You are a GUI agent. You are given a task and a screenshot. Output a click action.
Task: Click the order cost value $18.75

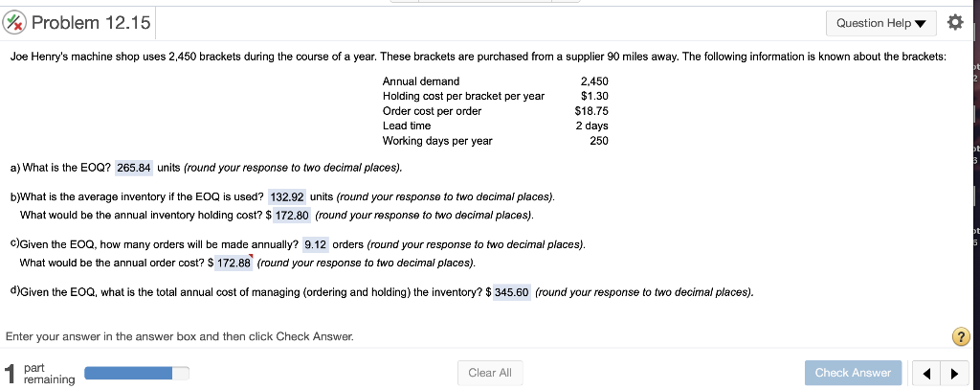point(591,111)
